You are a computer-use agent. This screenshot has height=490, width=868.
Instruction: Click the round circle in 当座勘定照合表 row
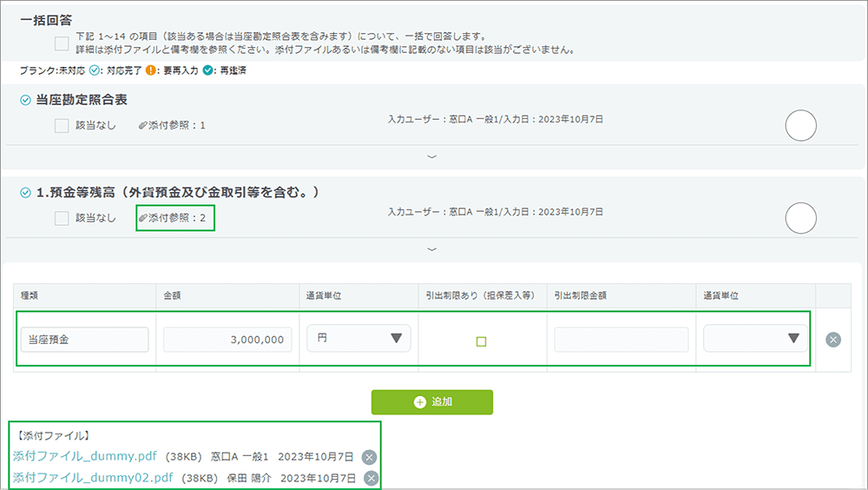[x=800, y=126]
